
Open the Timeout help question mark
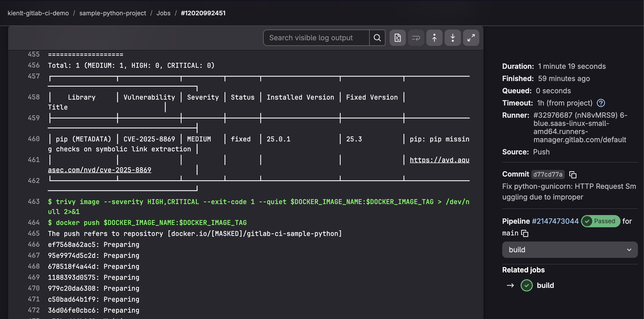point(601,103)
